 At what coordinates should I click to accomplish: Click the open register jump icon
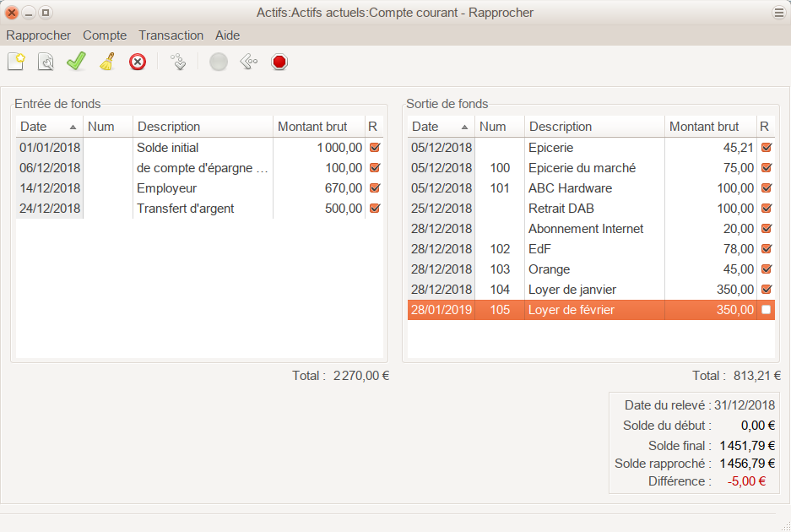(177, 62)
